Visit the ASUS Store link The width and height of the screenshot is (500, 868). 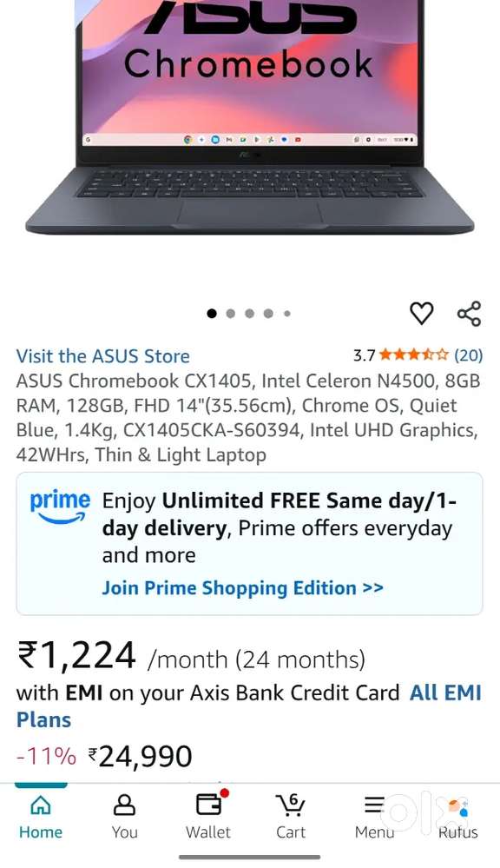103,356
